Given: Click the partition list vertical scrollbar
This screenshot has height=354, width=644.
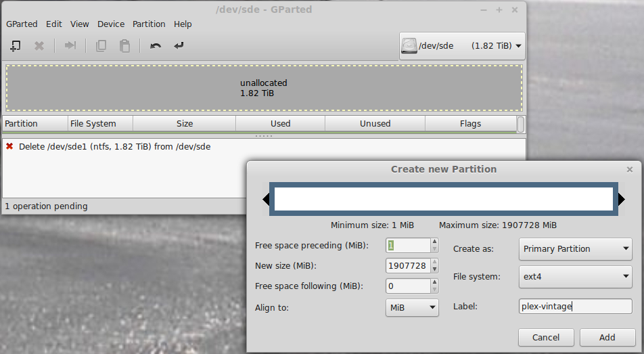Looking at the screenshot, I should (x=521, y=125).
